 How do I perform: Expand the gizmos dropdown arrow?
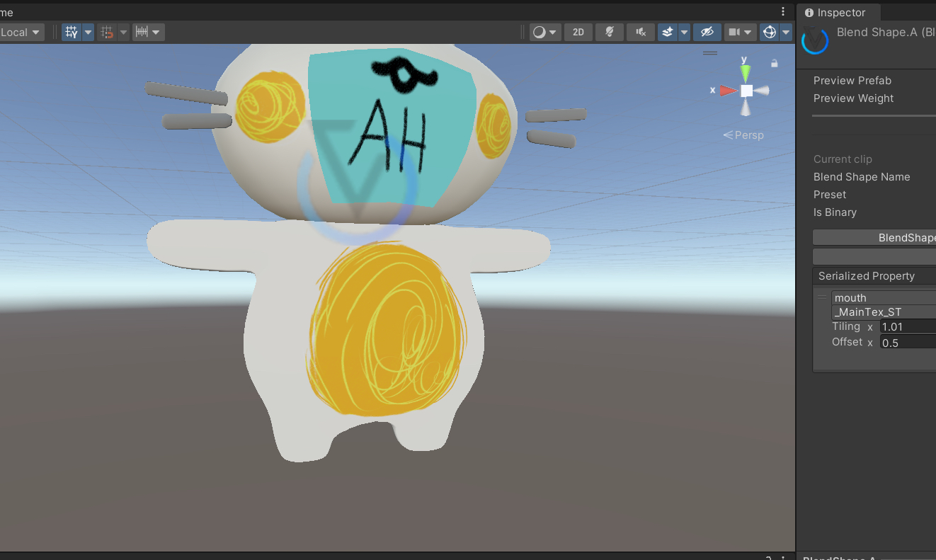(786, 32)
